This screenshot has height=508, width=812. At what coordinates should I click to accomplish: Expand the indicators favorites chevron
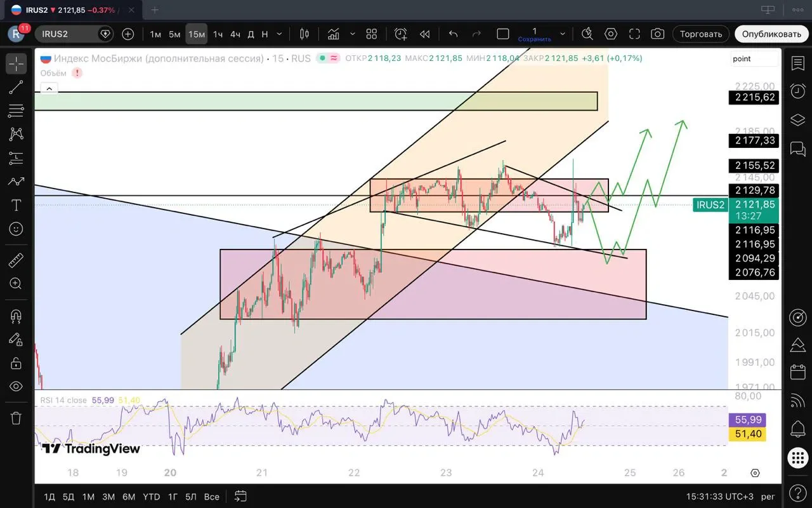(351, 34)
